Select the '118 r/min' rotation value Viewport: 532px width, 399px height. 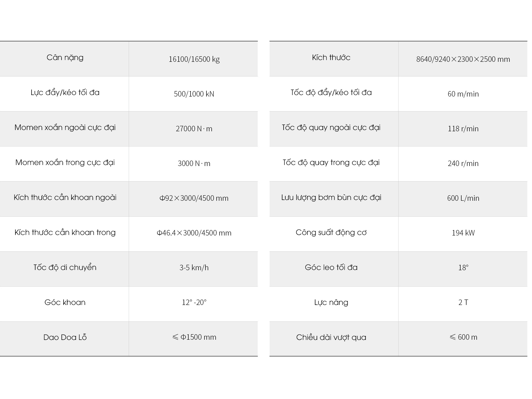coord(463,129)
